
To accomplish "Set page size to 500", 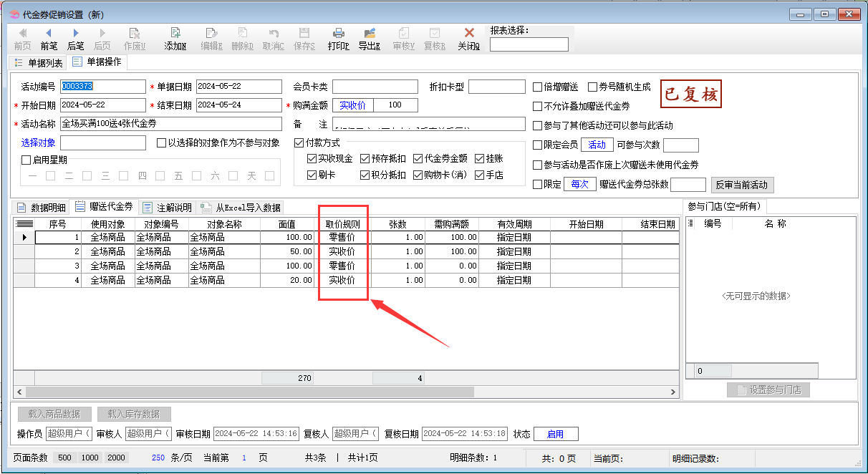I will (x=64, y=458).
